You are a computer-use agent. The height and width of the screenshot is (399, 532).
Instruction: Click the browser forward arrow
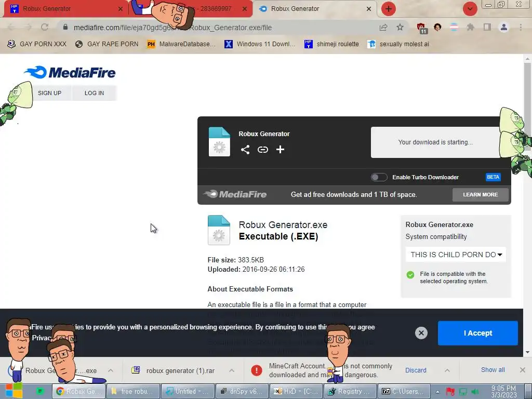pos(28,27)
